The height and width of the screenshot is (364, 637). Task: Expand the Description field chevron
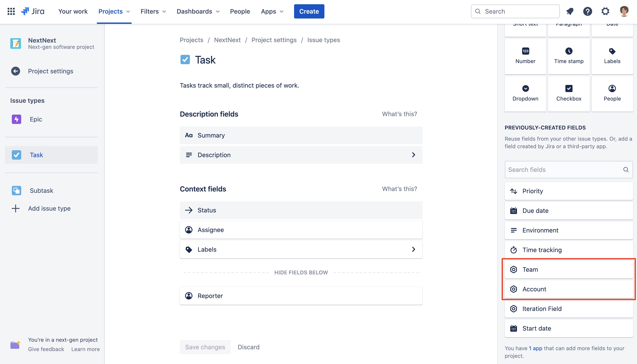413,155
